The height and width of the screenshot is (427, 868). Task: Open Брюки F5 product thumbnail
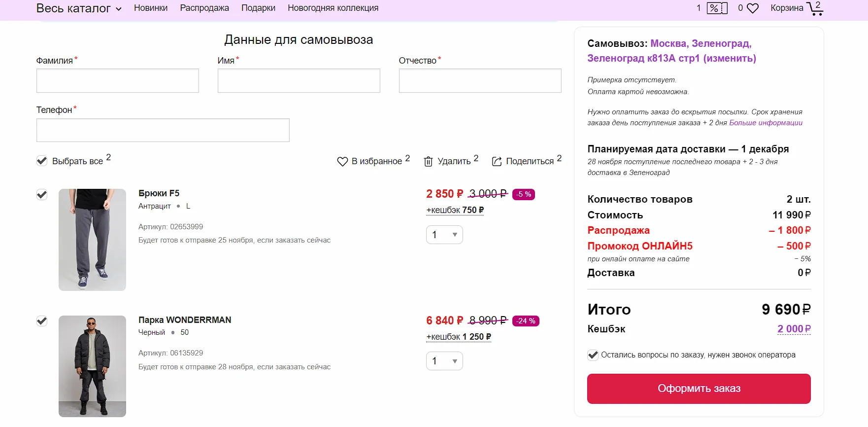[92, 240]
